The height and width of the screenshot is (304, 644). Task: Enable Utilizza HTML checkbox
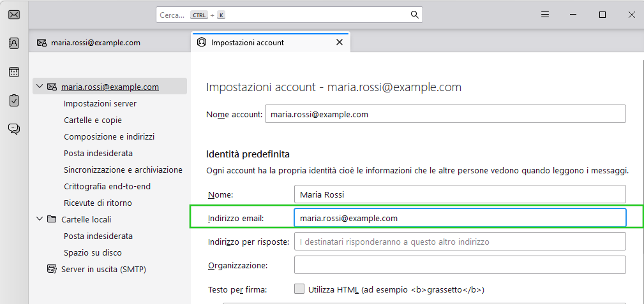(299, 289)
